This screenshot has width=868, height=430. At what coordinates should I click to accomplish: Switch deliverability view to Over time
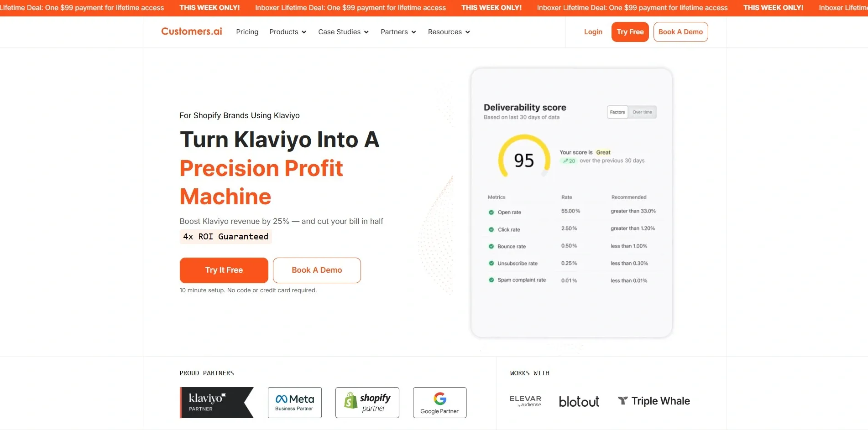(x=642, y=112)
